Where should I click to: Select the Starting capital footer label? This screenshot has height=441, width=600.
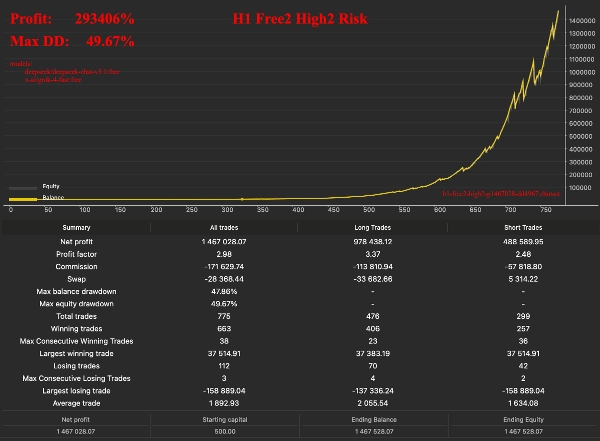220,419
